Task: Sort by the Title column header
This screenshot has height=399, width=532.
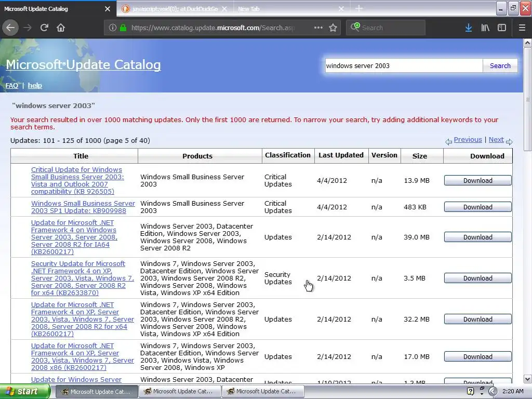Action: 81,156
